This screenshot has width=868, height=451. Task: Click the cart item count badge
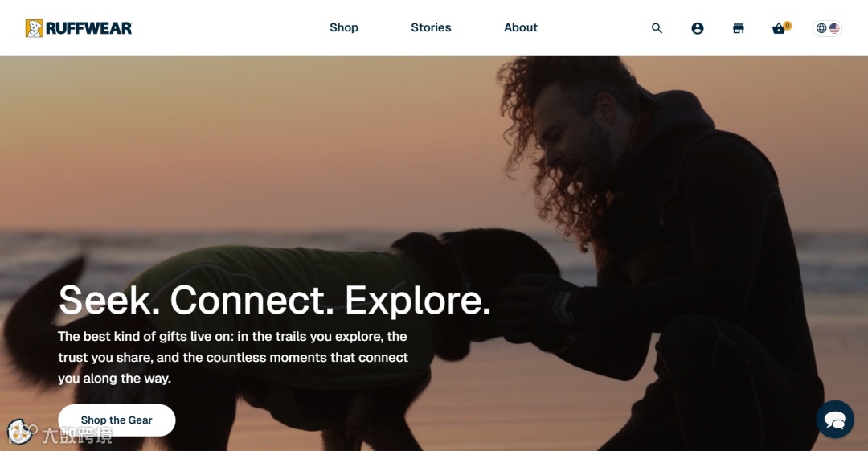click(x=787, y=26)
